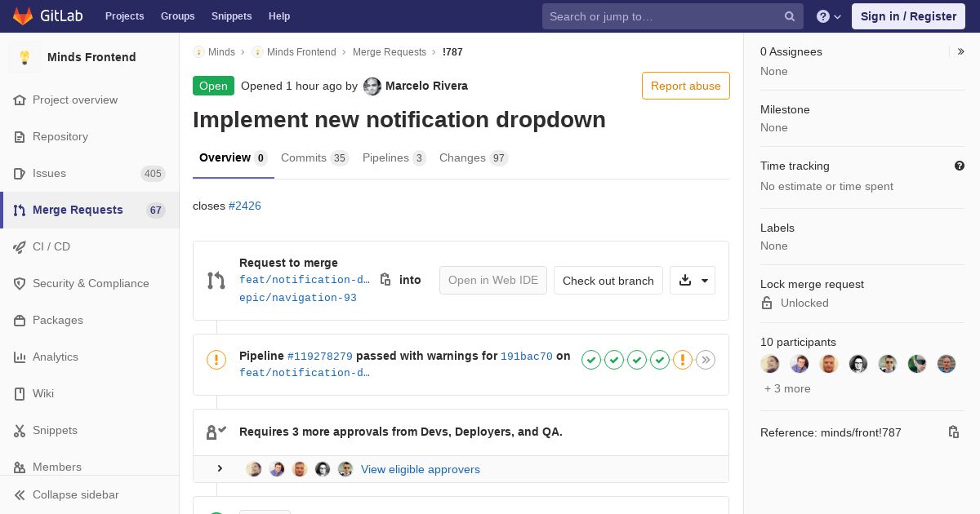Viewport: 980px width, 514px height.
Task: Open pipeline #119278279 link
Action: [x=320, y=356]
